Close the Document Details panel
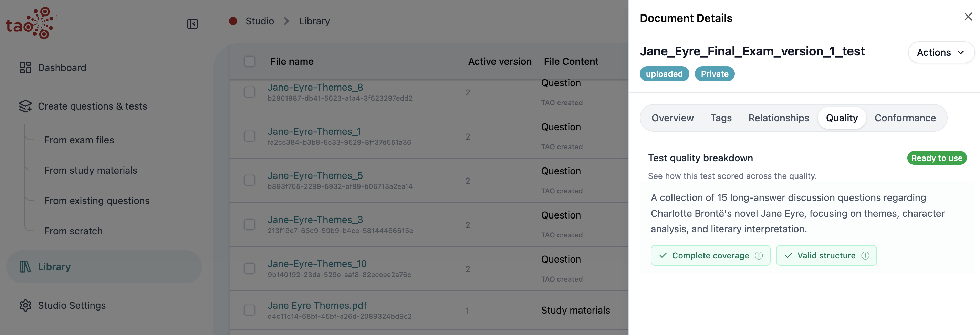Screen dimensions: 980x335 tap(968, 17)
